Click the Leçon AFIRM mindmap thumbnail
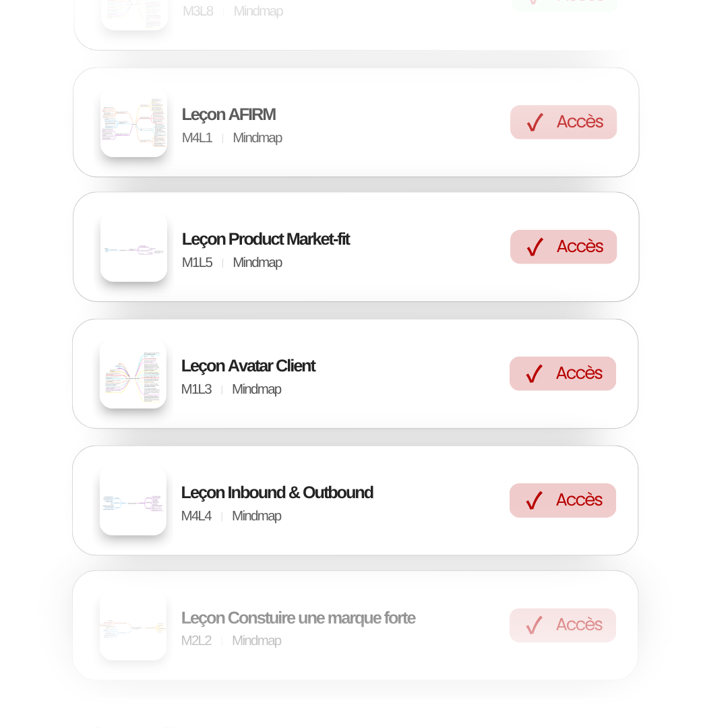728x728 pixels. pos(133,123)
